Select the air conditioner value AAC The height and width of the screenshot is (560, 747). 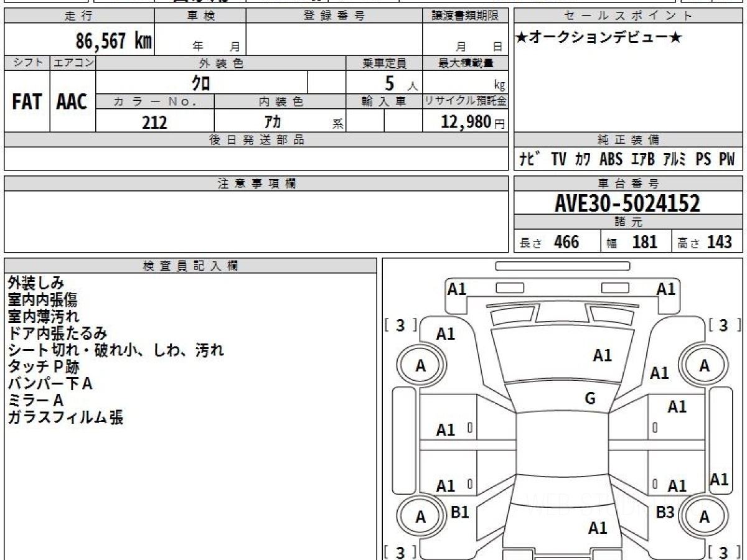click(72, 102)
